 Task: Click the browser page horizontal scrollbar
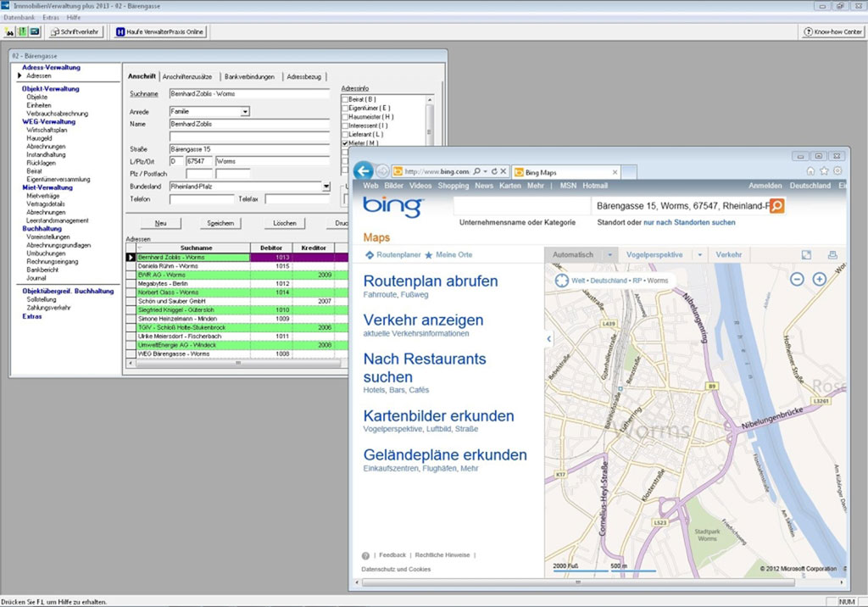click(578, 582)
